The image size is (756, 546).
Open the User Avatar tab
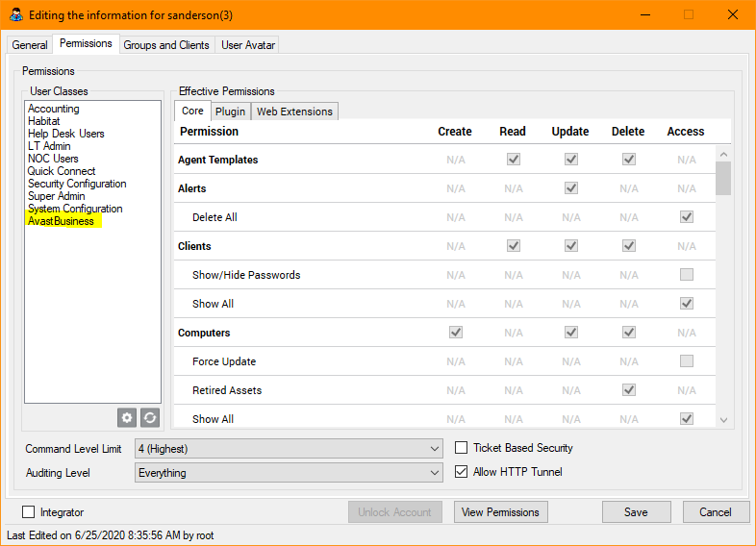248,45
